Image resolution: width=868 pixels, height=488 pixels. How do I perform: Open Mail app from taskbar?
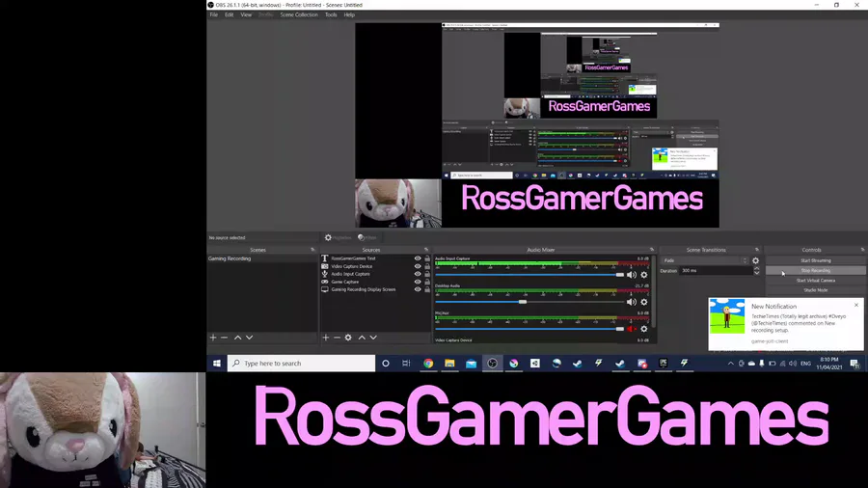point(471,364)
